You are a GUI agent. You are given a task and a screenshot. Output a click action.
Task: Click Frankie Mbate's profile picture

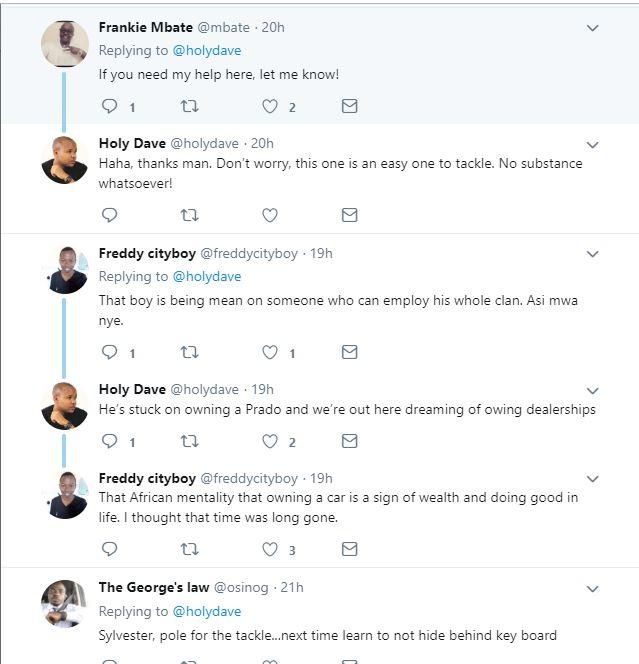tap(65, 44)
